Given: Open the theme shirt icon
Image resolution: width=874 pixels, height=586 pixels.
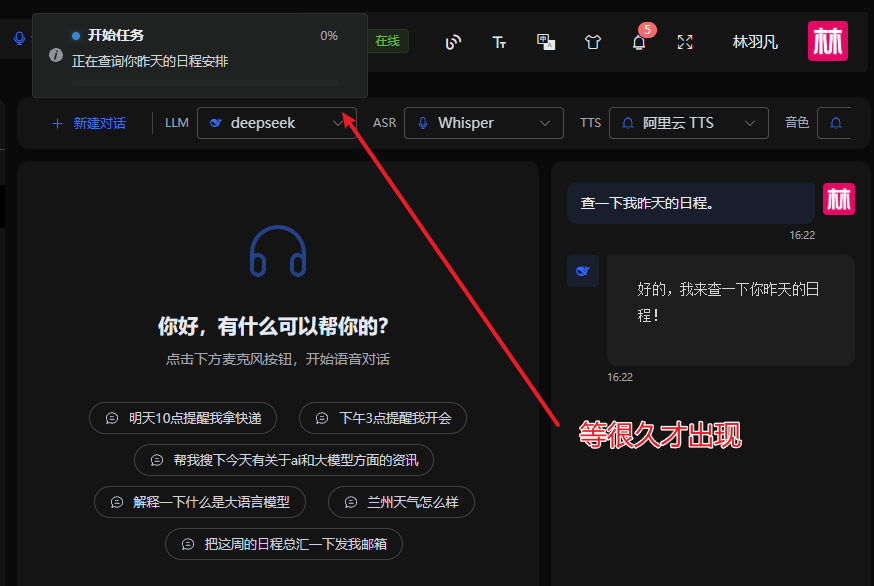Looking at the screenshot, I should click(593, 42).
